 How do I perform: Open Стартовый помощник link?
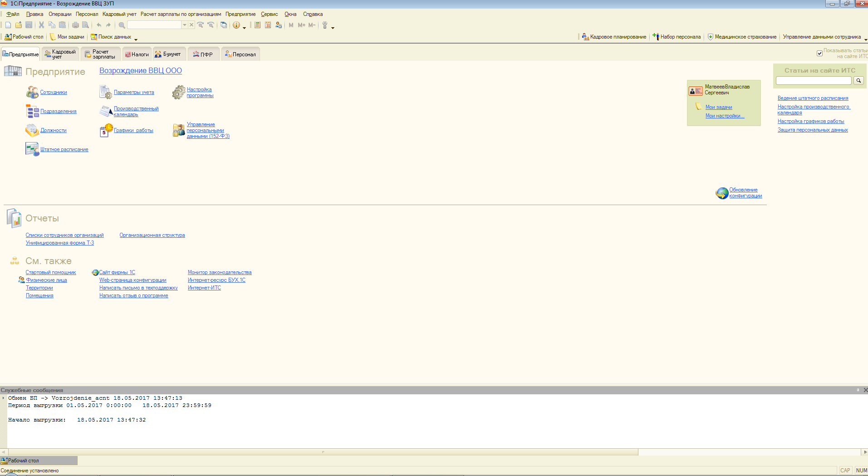click(51, 272)
